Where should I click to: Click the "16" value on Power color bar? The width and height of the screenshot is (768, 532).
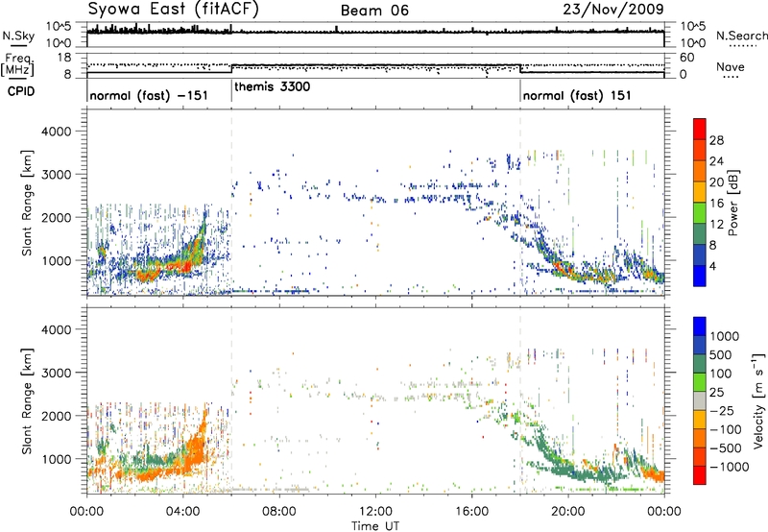[716, 204]
